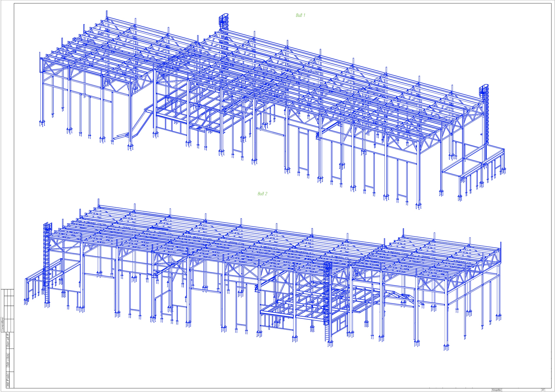This screenshot has width=555, height=392.
Task: Click the 'Подп. и дата' stamp label
Action: tap(8, 360)
